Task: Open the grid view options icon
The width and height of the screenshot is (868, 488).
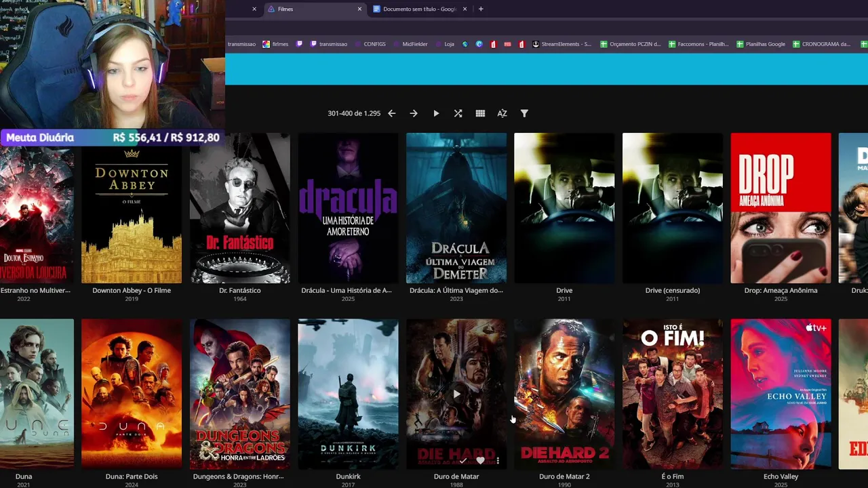Action: click(480, 113)
